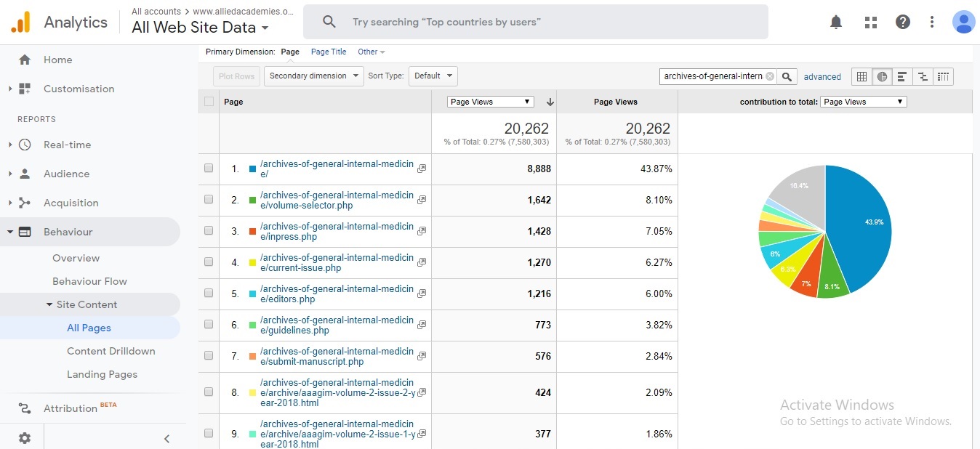Go to Content Drilldown report
Viewport: 980px width, 449px height.
tap(111, 351)
